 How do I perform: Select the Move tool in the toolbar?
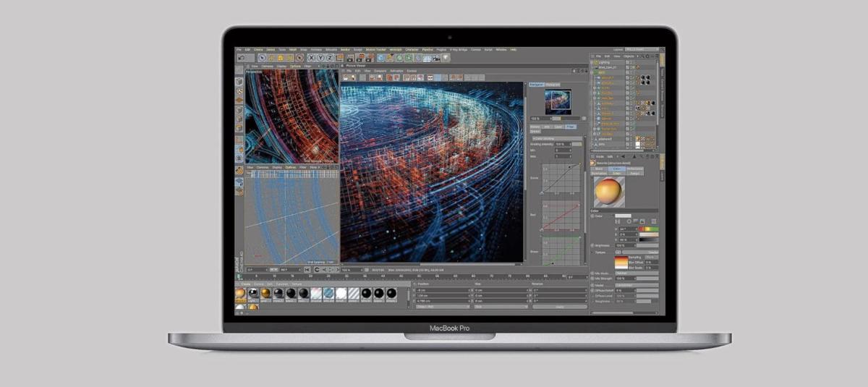(x=271, y=58)
